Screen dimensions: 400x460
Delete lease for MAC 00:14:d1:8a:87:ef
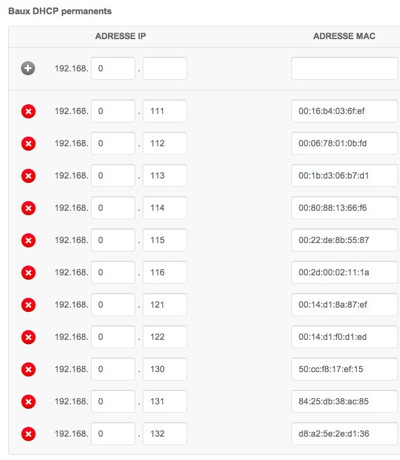coord(28,305)
